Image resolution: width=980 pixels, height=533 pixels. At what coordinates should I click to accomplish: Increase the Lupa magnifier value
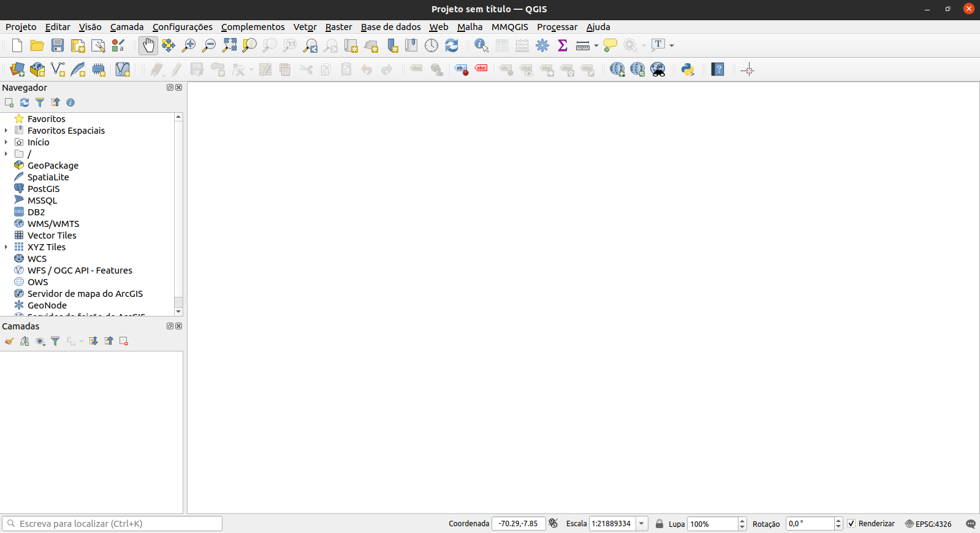coord(742,521)
